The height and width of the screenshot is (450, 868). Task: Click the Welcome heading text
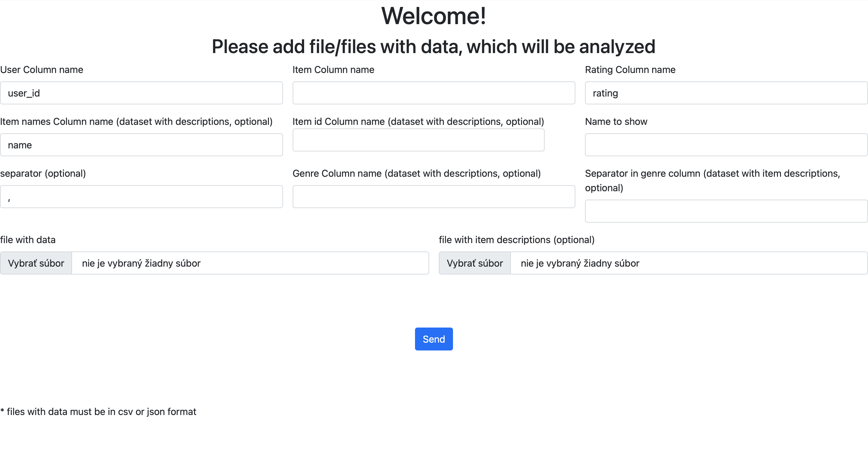point(434,15)
